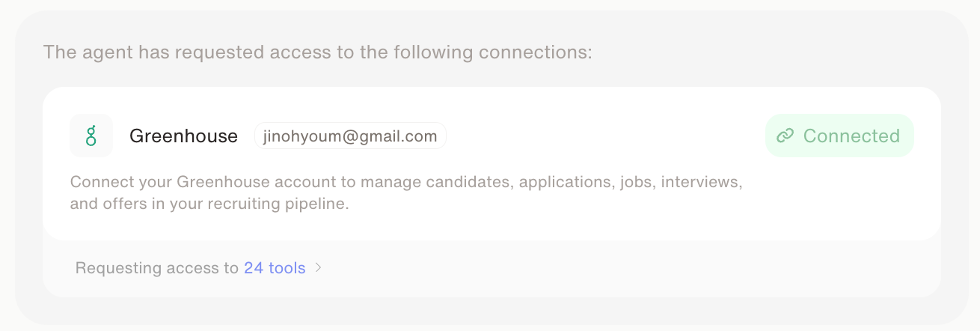This screenshot has width=980, height=331.
Task: Open the 24 tools link
Action: click(275, 267)
